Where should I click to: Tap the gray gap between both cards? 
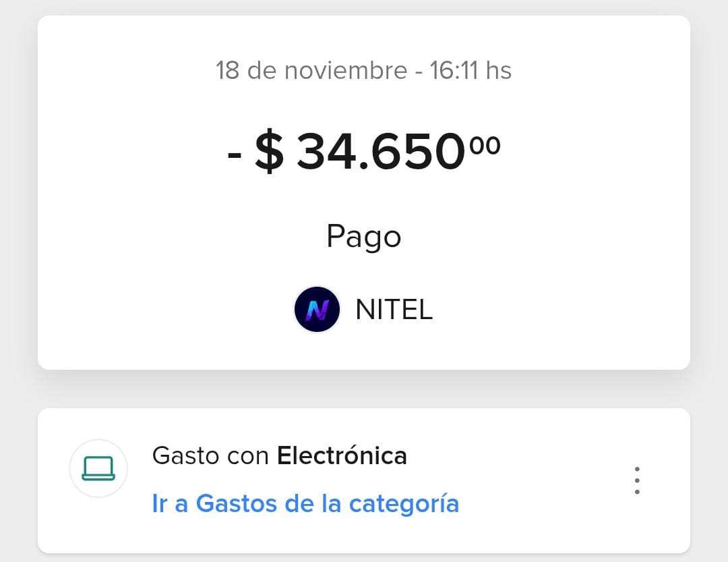tap(364, 389)
